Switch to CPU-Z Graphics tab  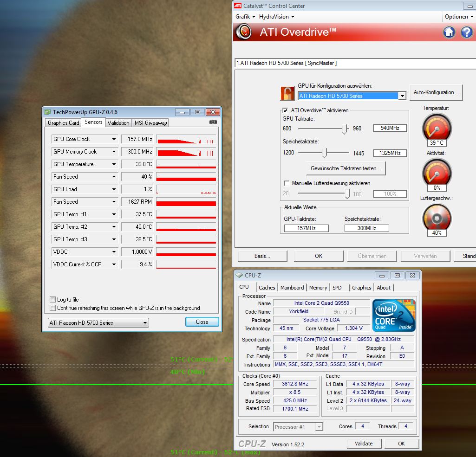(362, 288)
